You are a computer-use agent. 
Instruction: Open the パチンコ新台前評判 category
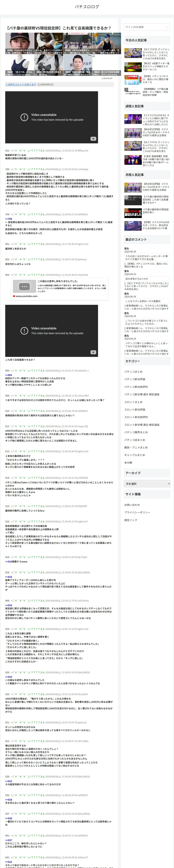pyautogui.click(x=136, y=387)
